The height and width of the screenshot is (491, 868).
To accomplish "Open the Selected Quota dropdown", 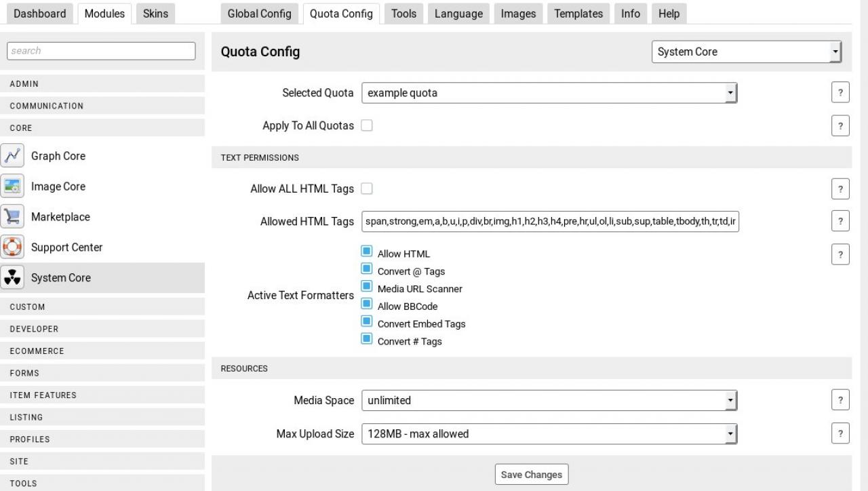I will point(549,93).
